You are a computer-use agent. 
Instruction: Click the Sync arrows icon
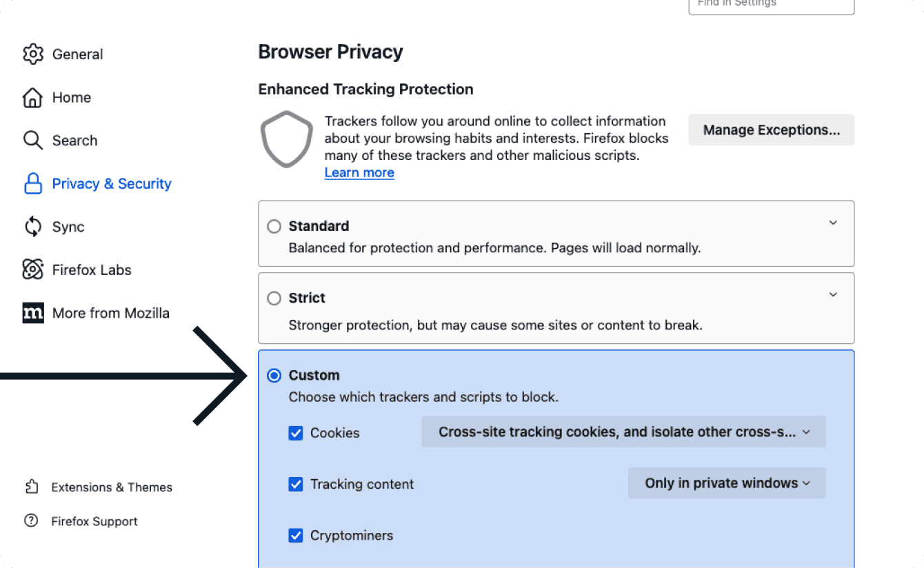click(x=33, y=227)
